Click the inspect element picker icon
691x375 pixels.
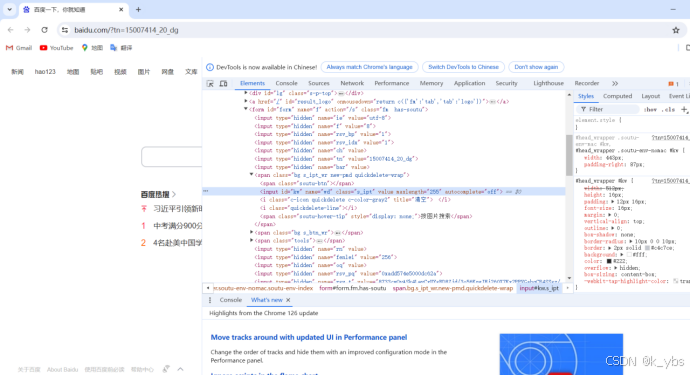coord(210,84)
